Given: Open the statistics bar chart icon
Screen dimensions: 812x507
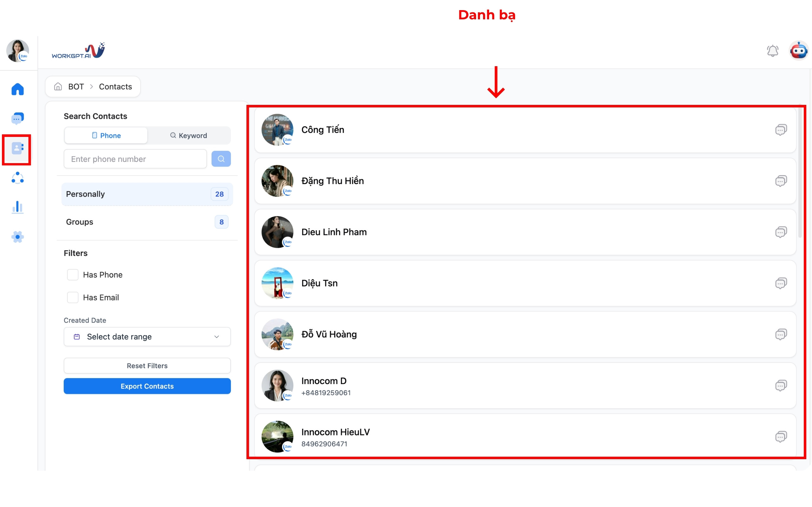Looking at the screenshot, I should pos(17,207).
